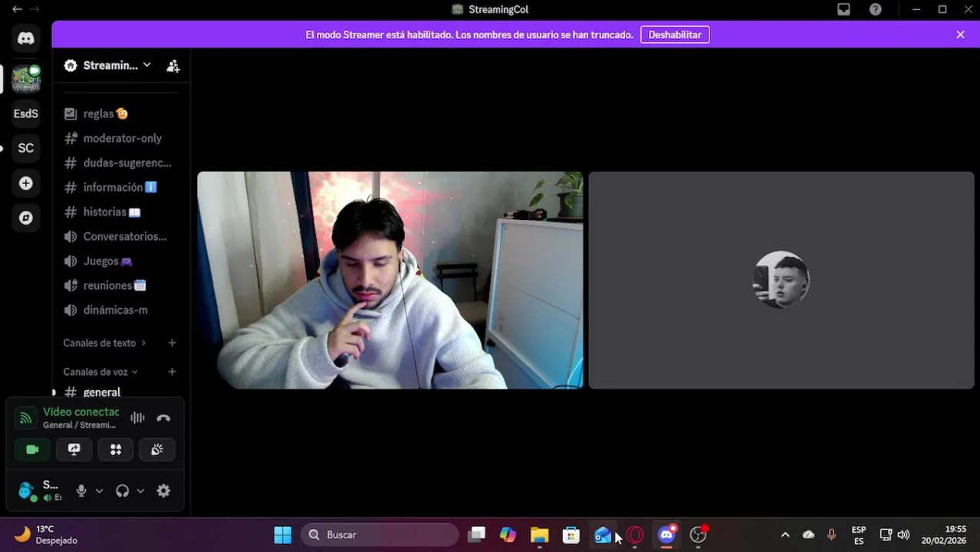The image size is (980, 552).
Task: Open Microsoft Store from the taskbar
Action: pos(571,534)
